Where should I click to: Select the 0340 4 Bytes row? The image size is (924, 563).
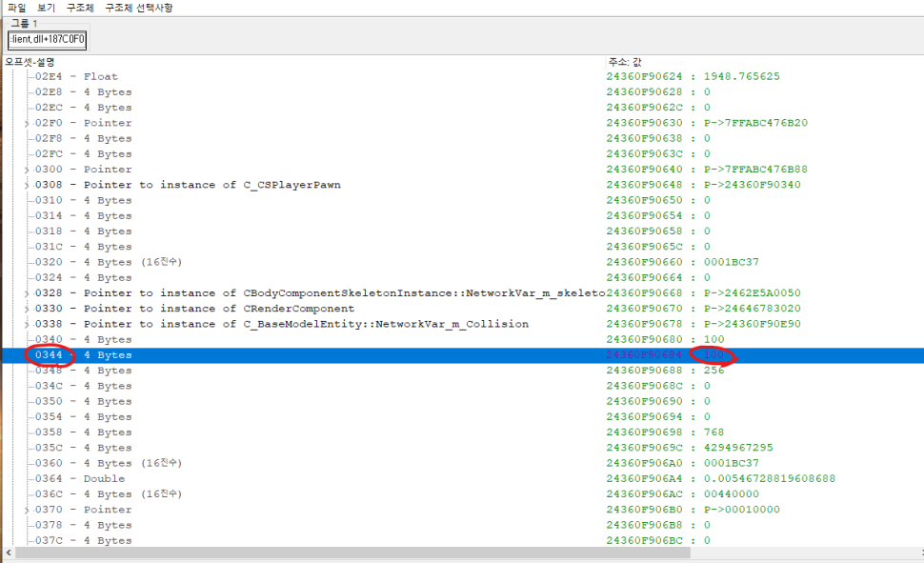[83, 339]
